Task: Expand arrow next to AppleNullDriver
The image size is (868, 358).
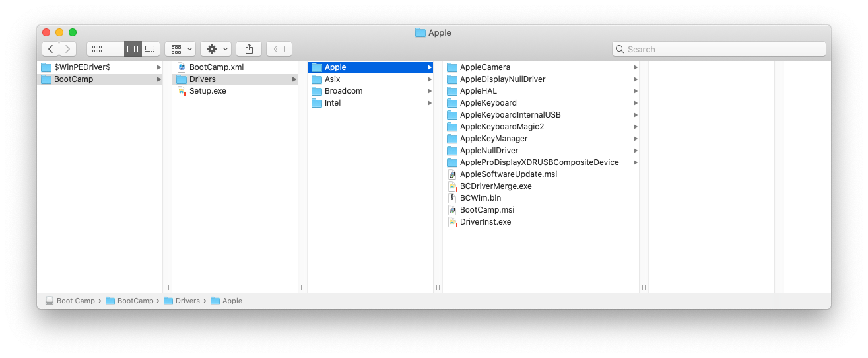Action: coord(635,151)
